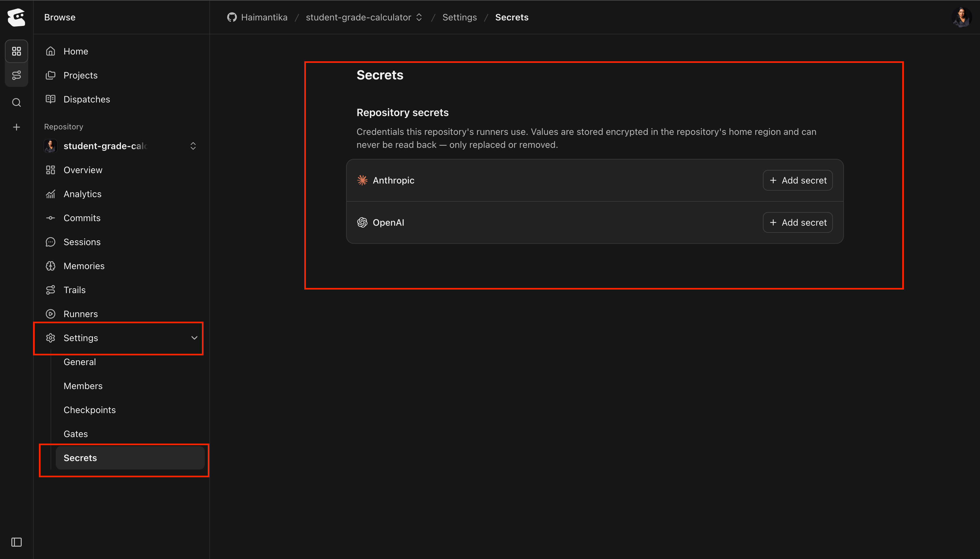Click the Memories brain icon
The width and height of the screenshot is (980, 559).
point(51,266)
